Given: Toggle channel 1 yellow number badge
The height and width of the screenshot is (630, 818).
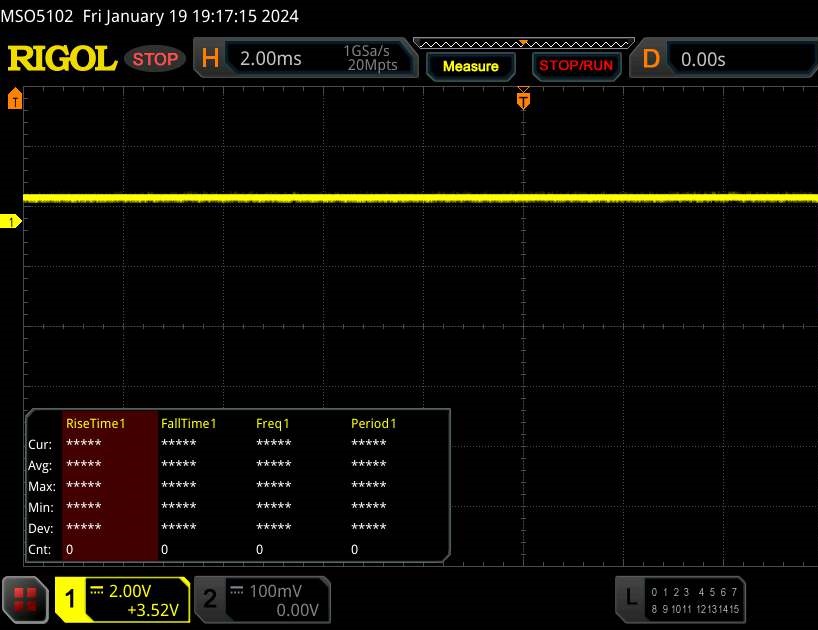Looking at the screenshot, I should click(70, 599).
